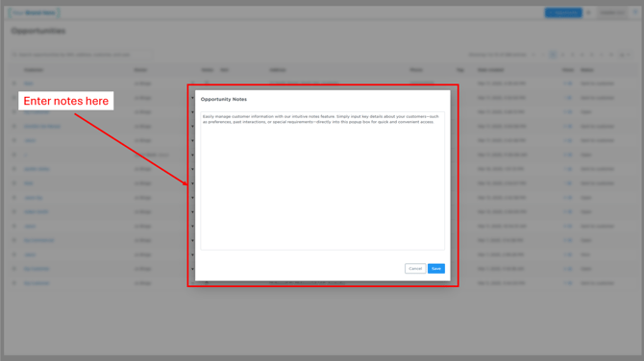The image size is (644, 361).
Task: Open the dropdown arrow in the third table row
Action: click(192, 112)
